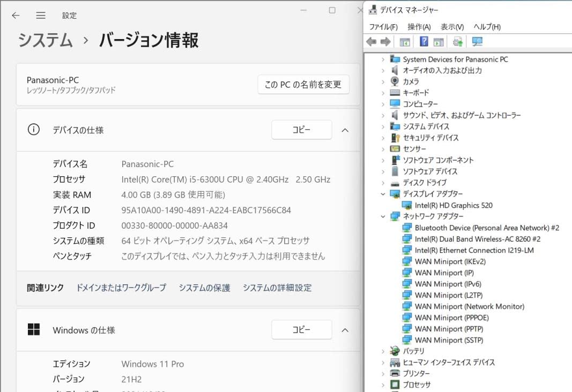Screen dimensions: 572x392
Task: Expand System Devices for Panasonic PC node
Action: [383, 59]
